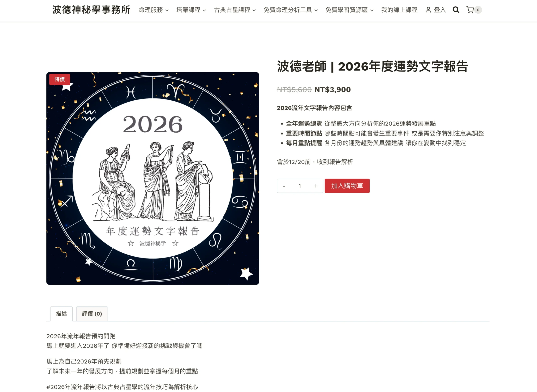Open the 2026 product image

[x=153, y=179]
